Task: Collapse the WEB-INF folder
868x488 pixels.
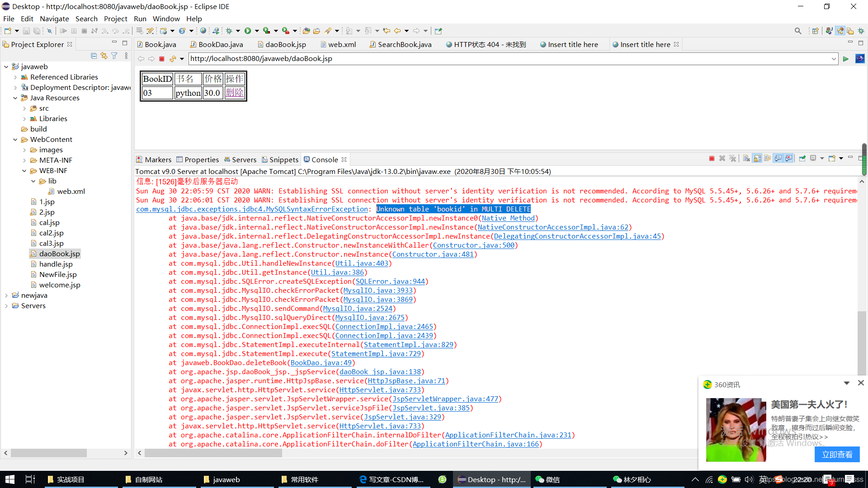Action: 24,171
